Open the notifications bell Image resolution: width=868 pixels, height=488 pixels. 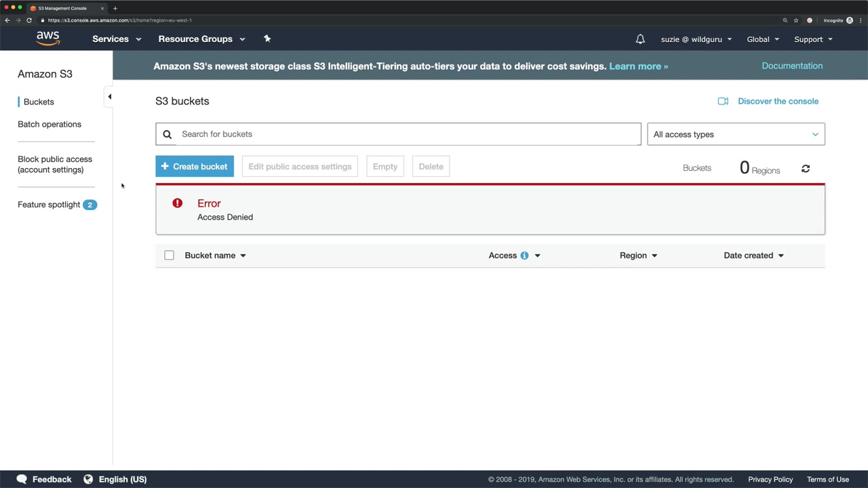click(x=640, y=39)
